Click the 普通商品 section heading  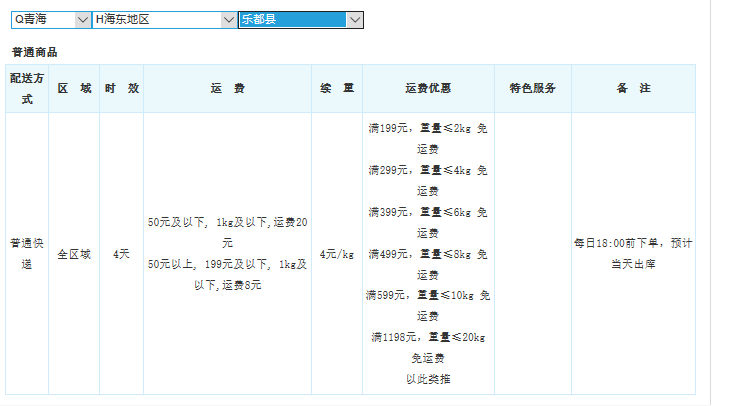click(x=34, y=51)
